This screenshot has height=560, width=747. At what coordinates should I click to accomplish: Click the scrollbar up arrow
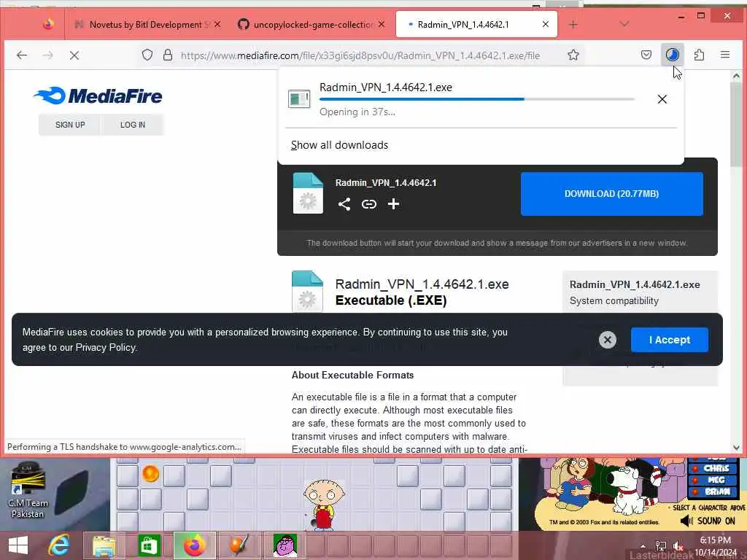point(737,76)
